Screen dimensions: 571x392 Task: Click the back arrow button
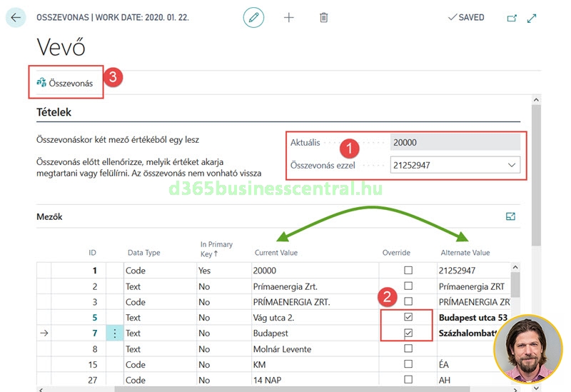coord(16,17)
